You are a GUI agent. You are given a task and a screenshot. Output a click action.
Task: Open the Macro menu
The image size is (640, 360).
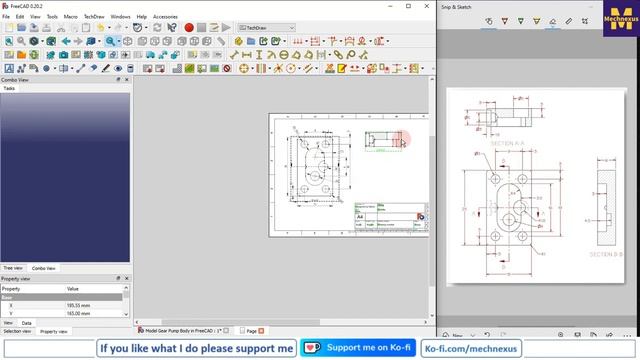(71, 17)
